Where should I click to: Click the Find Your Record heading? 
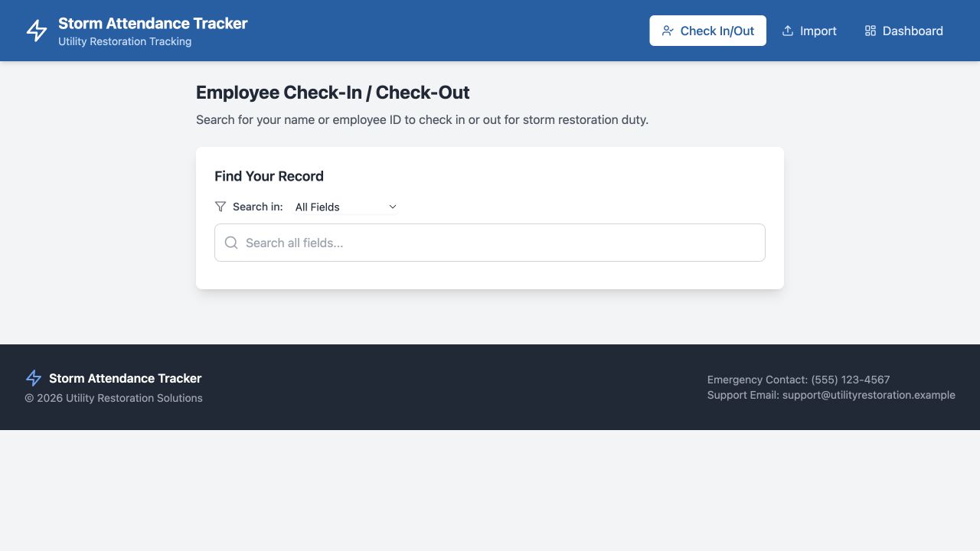(x=269, y=176)
